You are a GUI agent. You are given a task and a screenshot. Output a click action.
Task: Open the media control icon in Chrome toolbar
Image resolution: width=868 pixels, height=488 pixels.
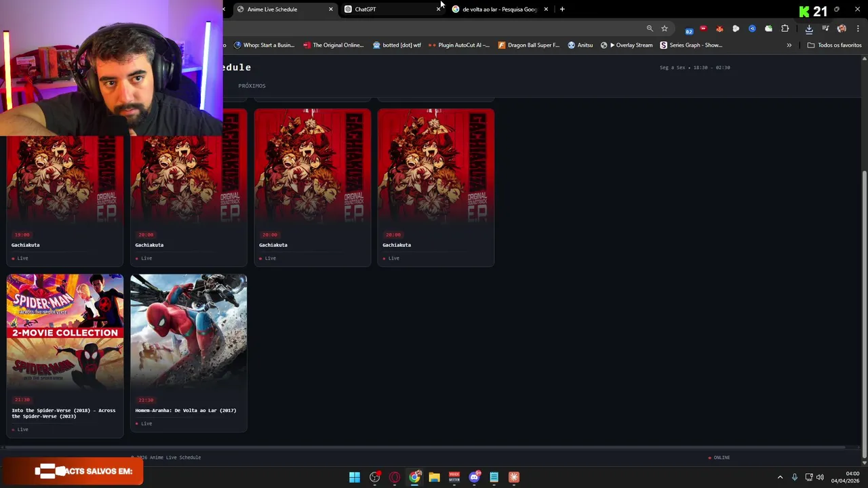pyautogui.click(x=825, y=28)
